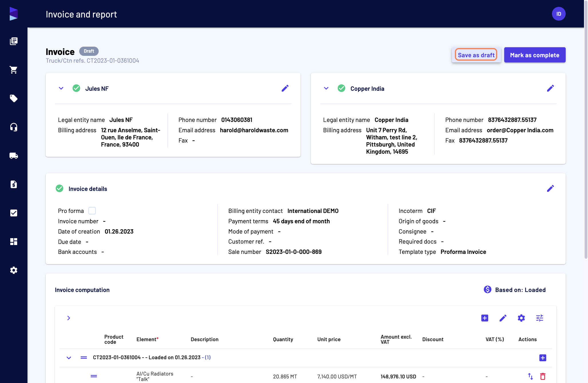The image size is (588, 383).
Task: Open the ID user avatar menu
Action: 559,14
